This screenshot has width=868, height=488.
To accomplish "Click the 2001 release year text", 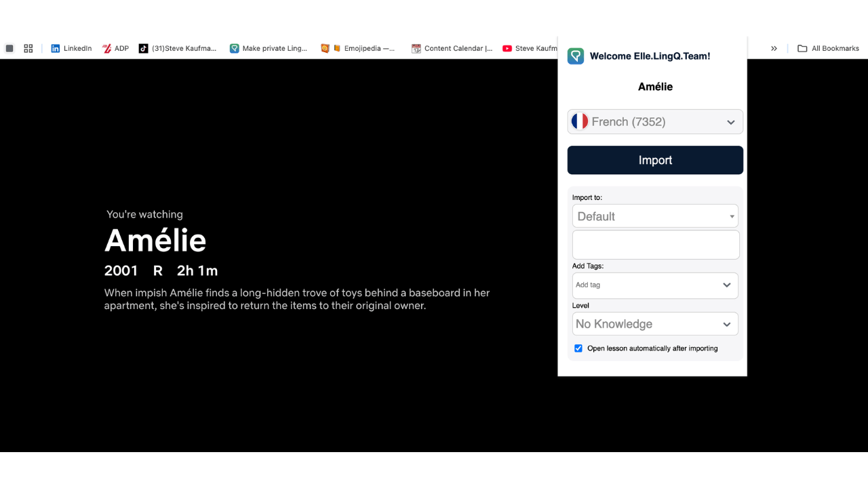I will pyautogui.click(x=121, y=270).
